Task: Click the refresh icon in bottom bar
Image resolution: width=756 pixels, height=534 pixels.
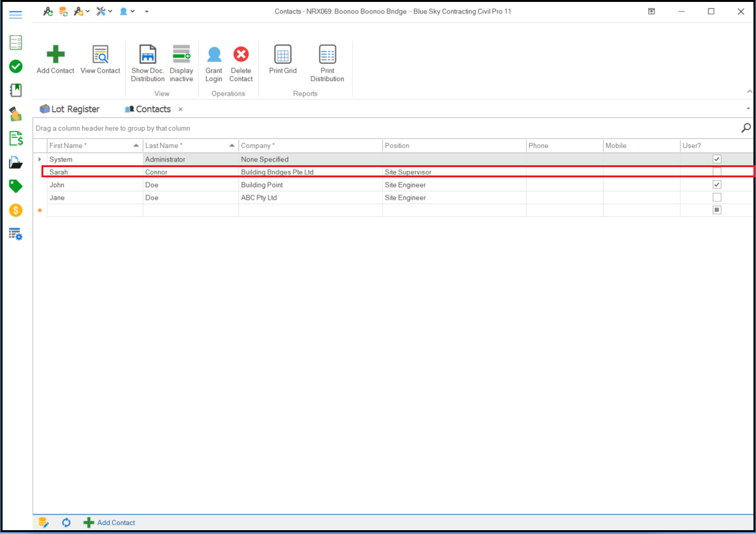Action: [66, 523]
